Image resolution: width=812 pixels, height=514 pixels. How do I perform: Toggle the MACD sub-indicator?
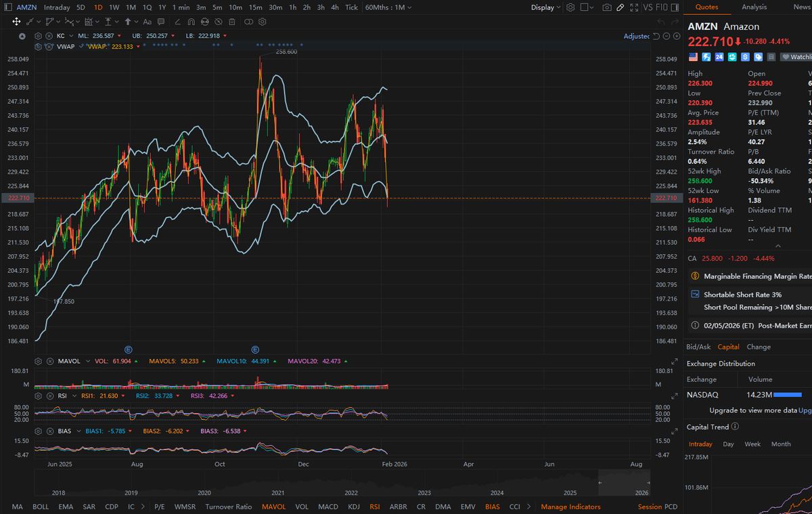328,507
